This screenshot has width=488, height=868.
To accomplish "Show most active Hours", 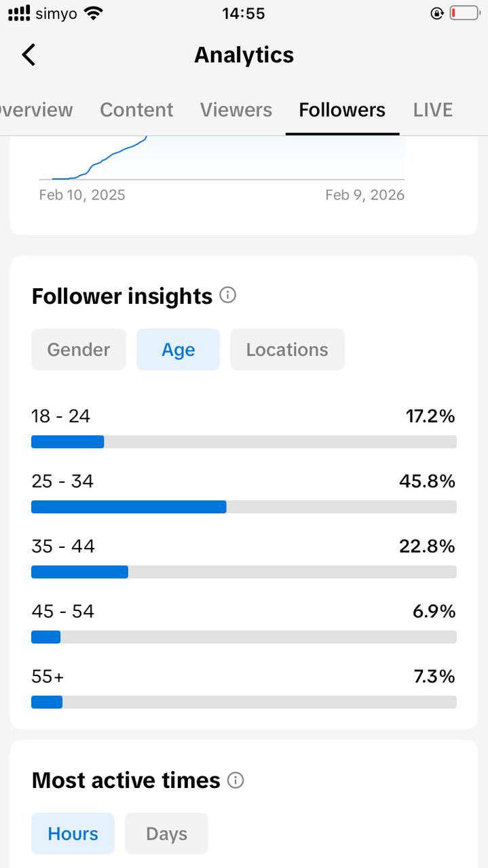I will (x=73, y=833).
